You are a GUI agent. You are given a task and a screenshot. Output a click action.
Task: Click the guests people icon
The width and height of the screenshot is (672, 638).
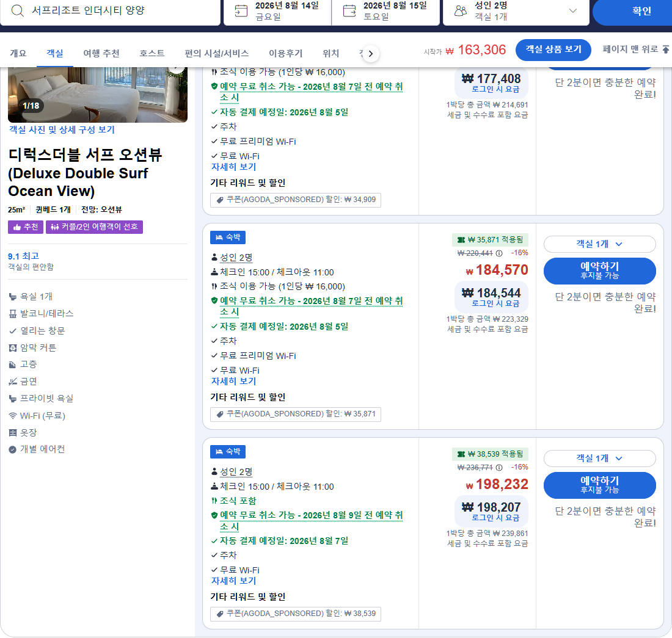coord(460,11)
